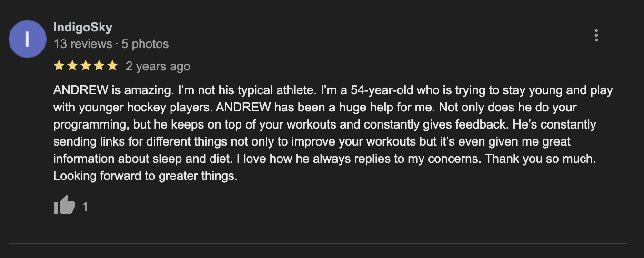Click IndigoSky's round "I" avatar
The image size is (644, 258).
(x=28, y=39)
